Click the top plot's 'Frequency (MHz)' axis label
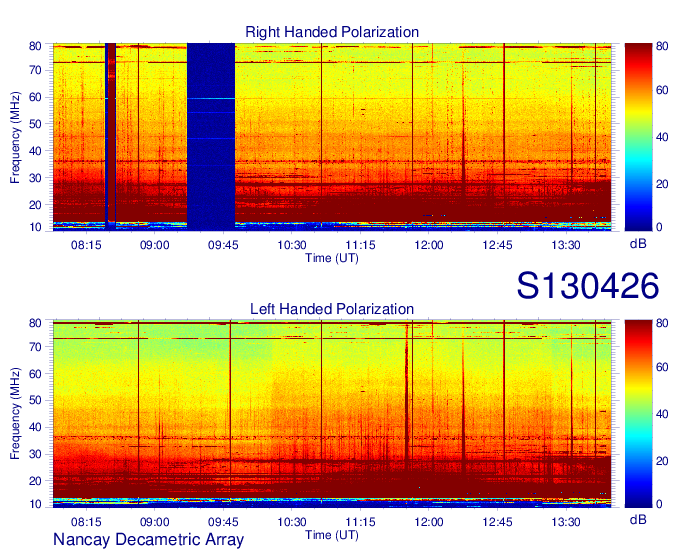Screen dimensions: 680x552 15,137
